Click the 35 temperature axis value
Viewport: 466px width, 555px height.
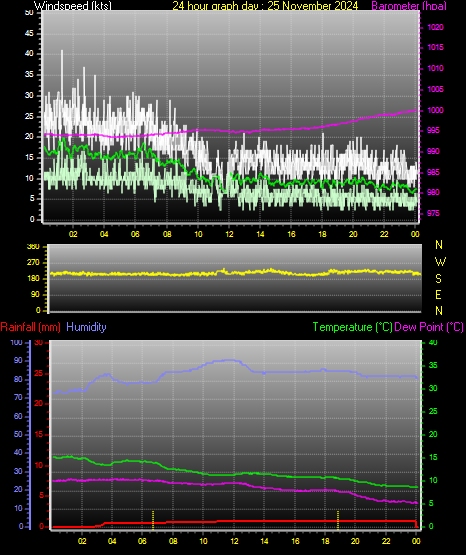pos(433,365)
